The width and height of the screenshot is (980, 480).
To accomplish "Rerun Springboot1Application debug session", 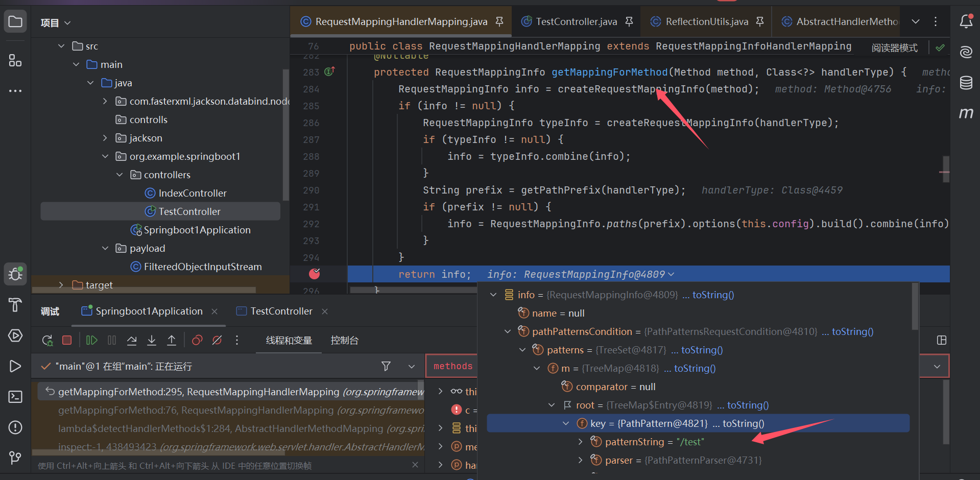I will [47, 341].
